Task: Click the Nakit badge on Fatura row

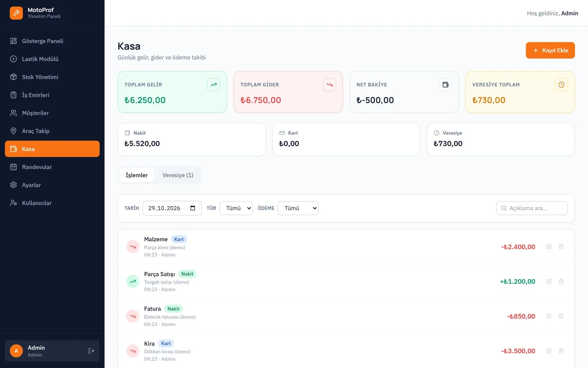Action: coord(173,309)
